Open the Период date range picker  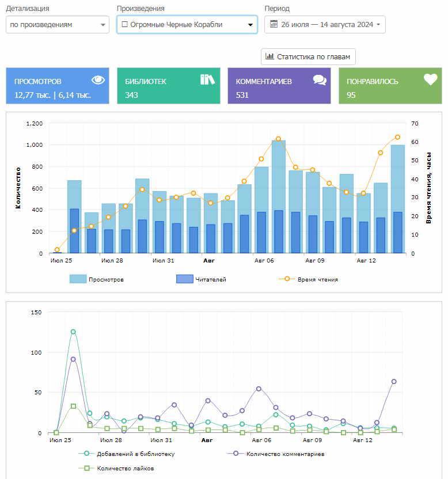325,25
